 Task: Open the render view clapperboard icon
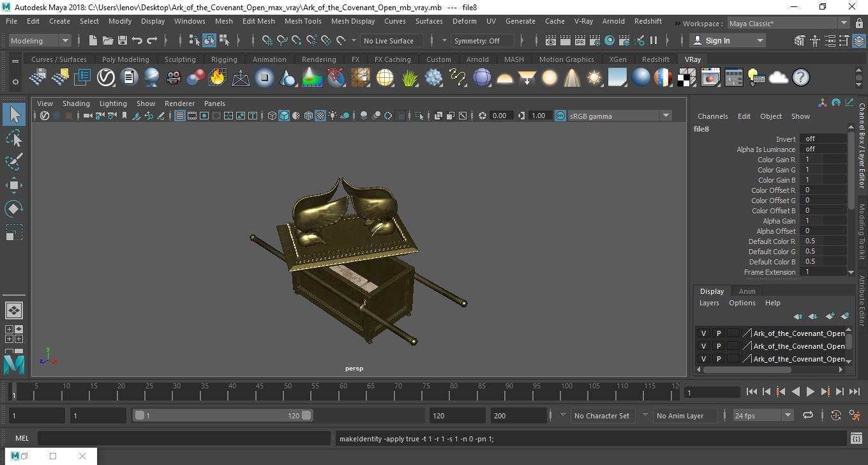pyautogui.click(x=550, y=40)
